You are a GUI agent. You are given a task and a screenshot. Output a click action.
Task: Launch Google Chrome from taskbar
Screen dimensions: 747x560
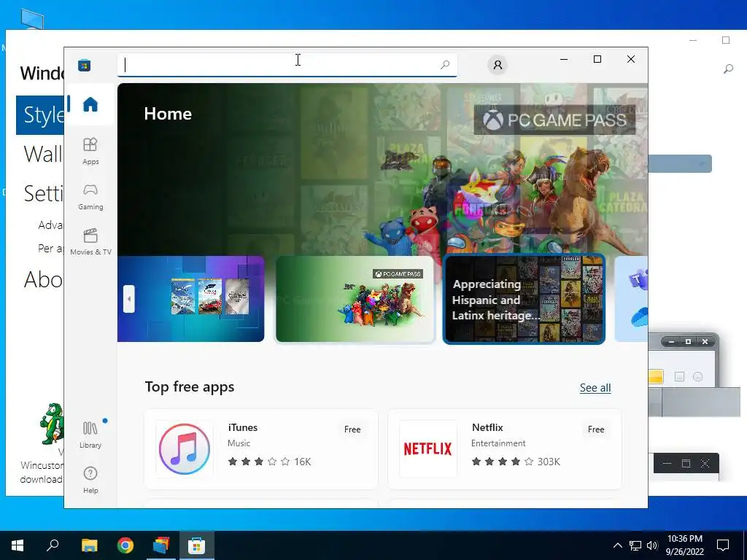tap(125, 545)
